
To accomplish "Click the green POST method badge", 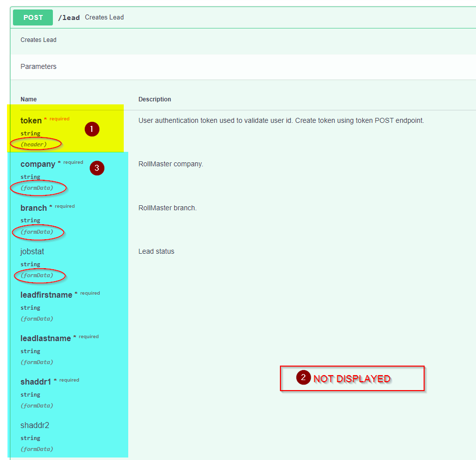I will [x=32, y=17].
